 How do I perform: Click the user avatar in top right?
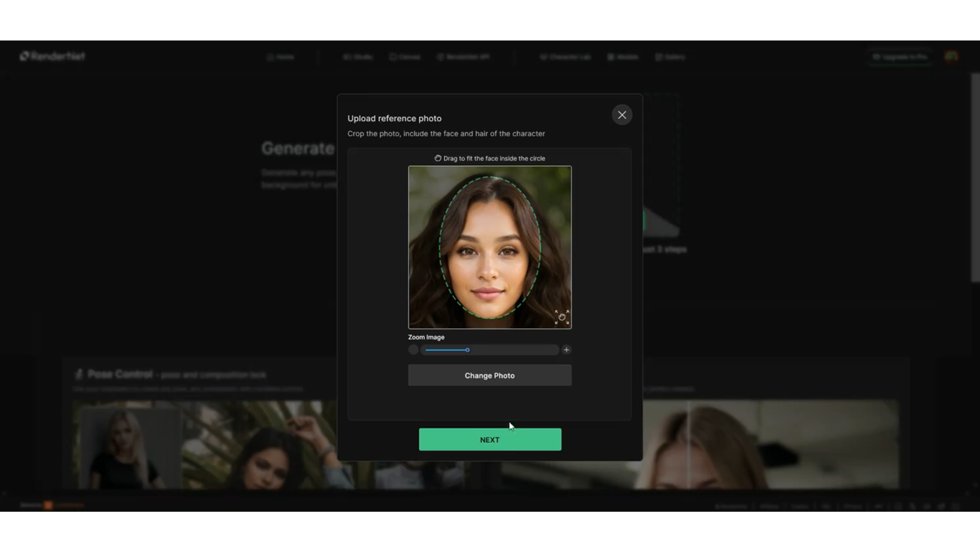(x=951, y=57)
